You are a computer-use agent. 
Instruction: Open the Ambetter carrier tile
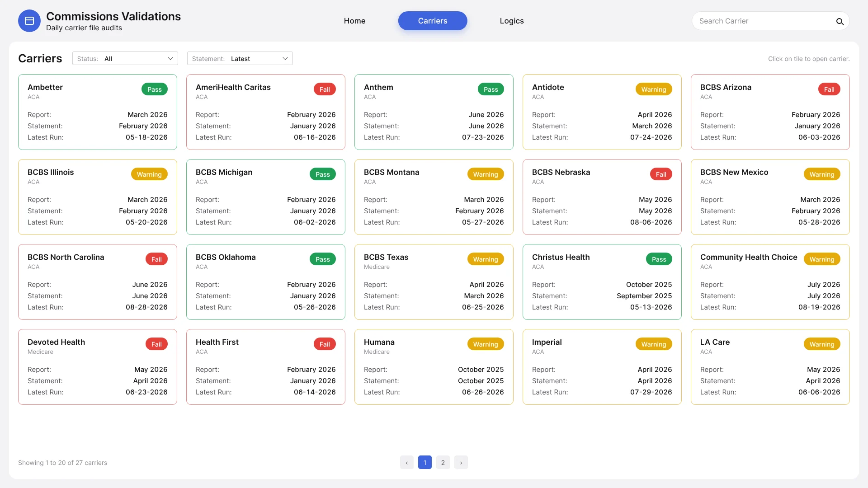(98, 112)
